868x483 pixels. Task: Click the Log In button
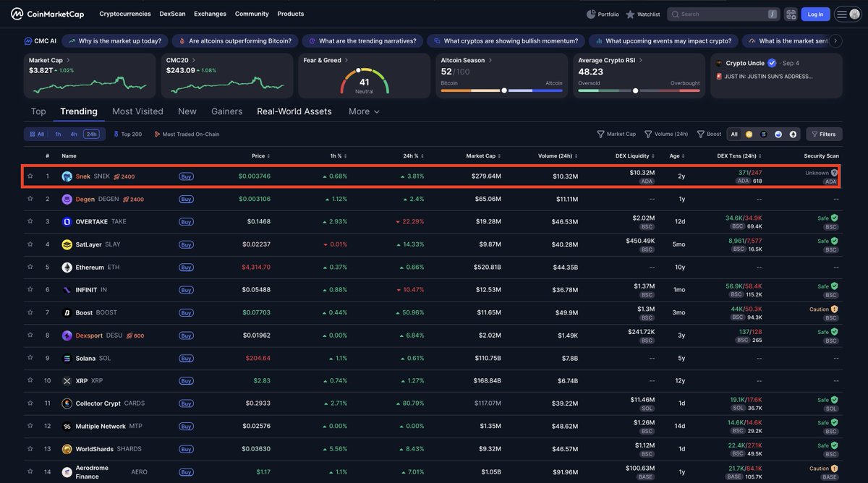tap(815, 14)
